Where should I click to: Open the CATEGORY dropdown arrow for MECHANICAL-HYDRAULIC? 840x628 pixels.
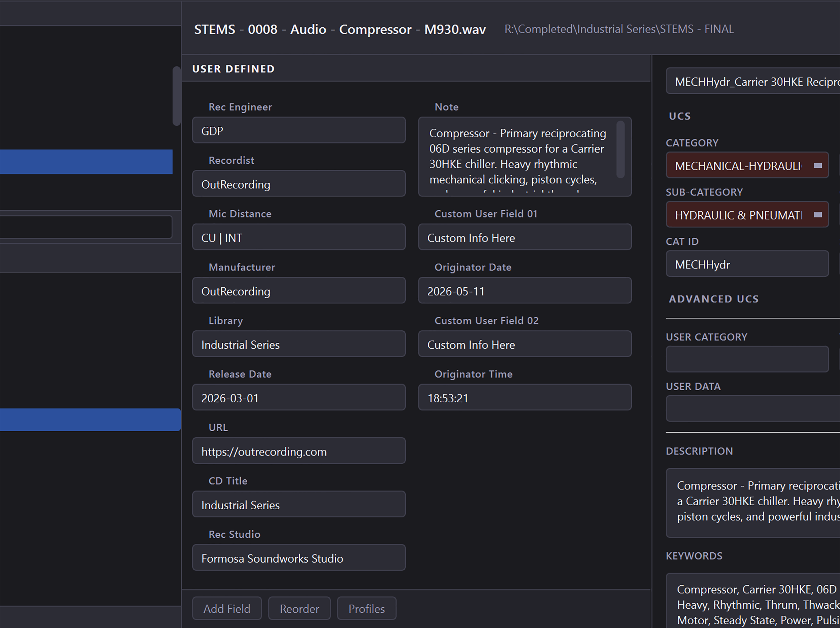tap(818, 165)
